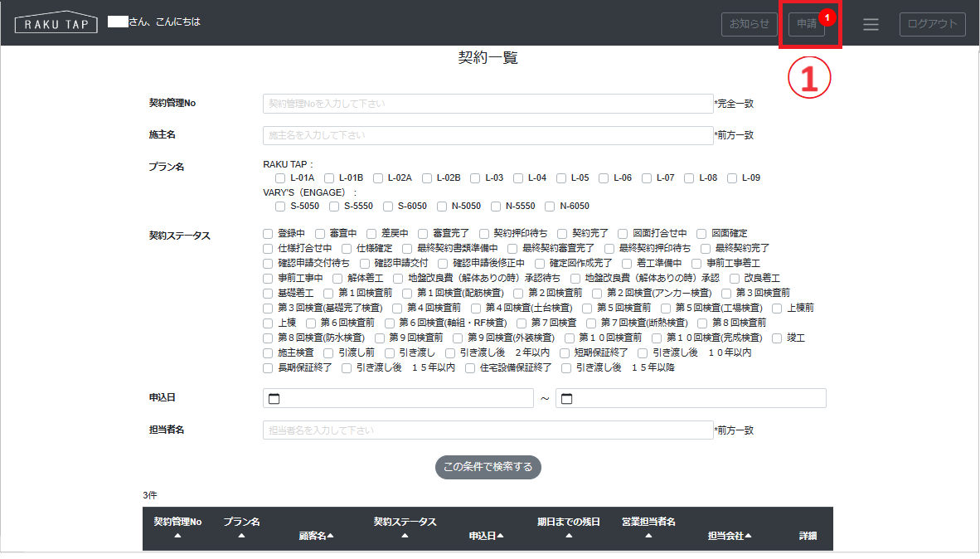Check the 改良着工 status checkbox

coord(735,279)
